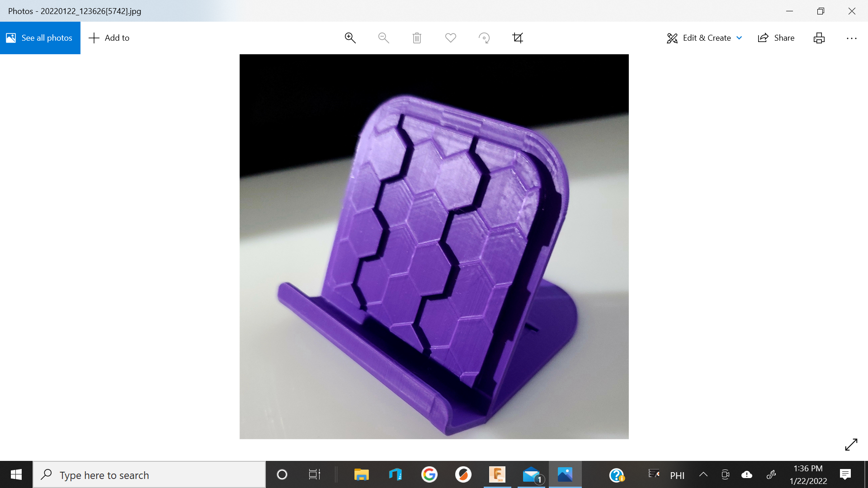Add photo to favorites heart icon
Screen dimensions: 868x488
450,38
